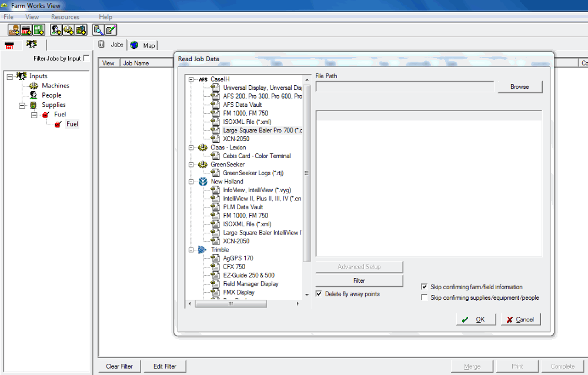Click the add farm barn toolbar icon
The width and height of the screenshot is (588, 375).
(x=26, y=29)
